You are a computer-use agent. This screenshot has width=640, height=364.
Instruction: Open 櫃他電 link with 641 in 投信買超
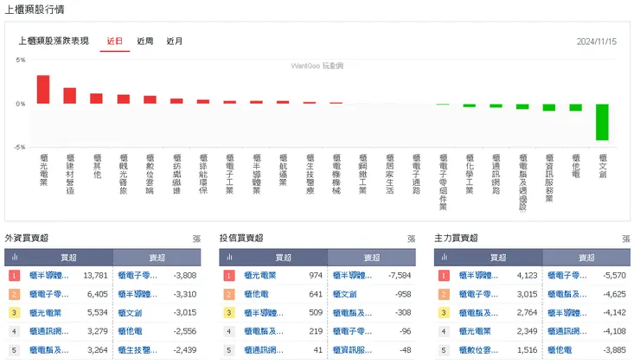tap(256, 294)
